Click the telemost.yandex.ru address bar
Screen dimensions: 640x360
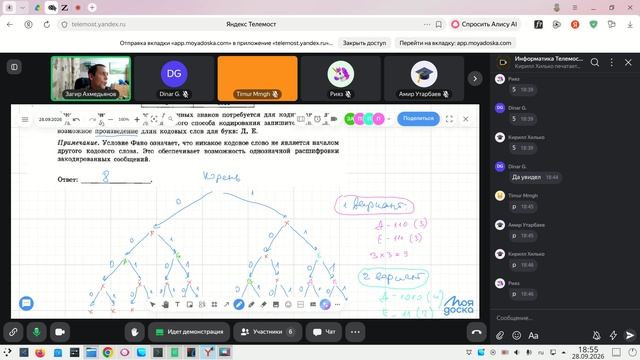coord(245,24)
